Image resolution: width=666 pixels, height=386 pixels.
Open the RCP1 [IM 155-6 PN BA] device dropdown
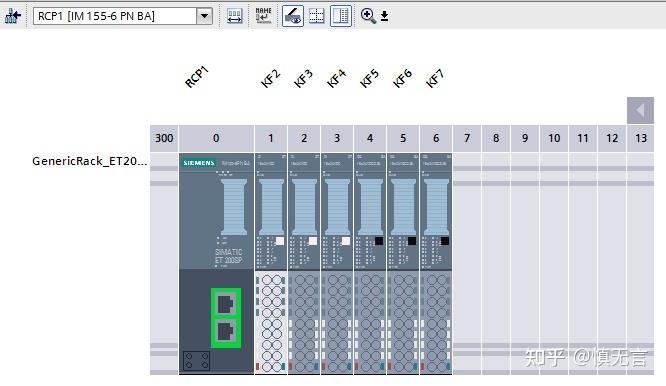204,16
